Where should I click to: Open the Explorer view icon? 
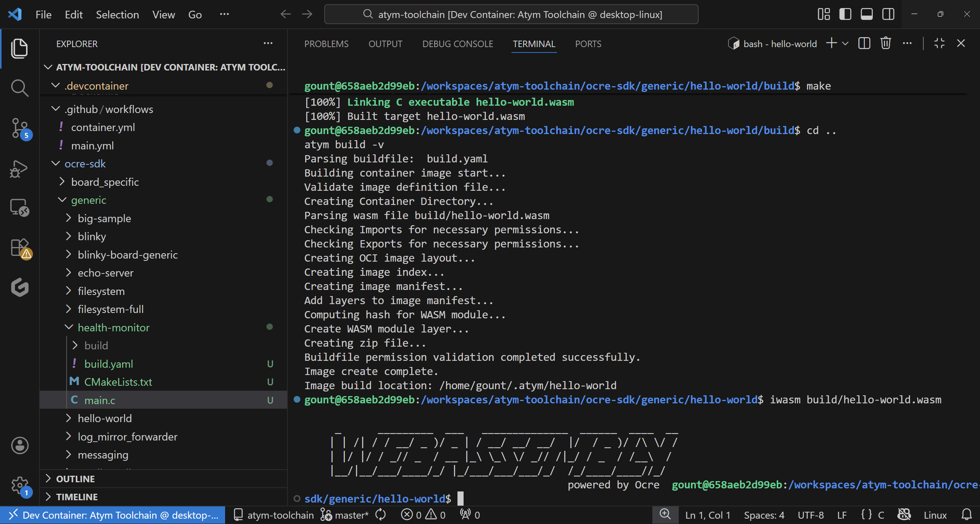(19, 48)
